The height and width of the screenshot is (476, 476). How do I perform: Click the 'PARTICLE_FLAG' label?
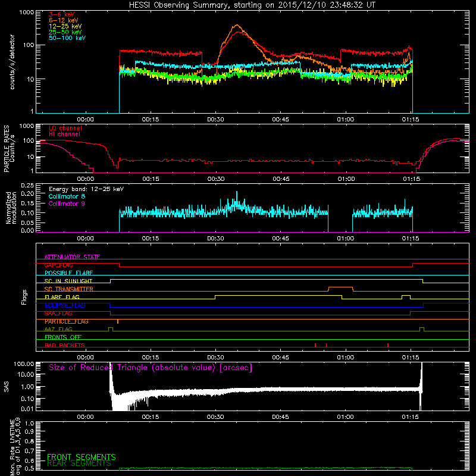pyautogui.click(x=67, y=321)
